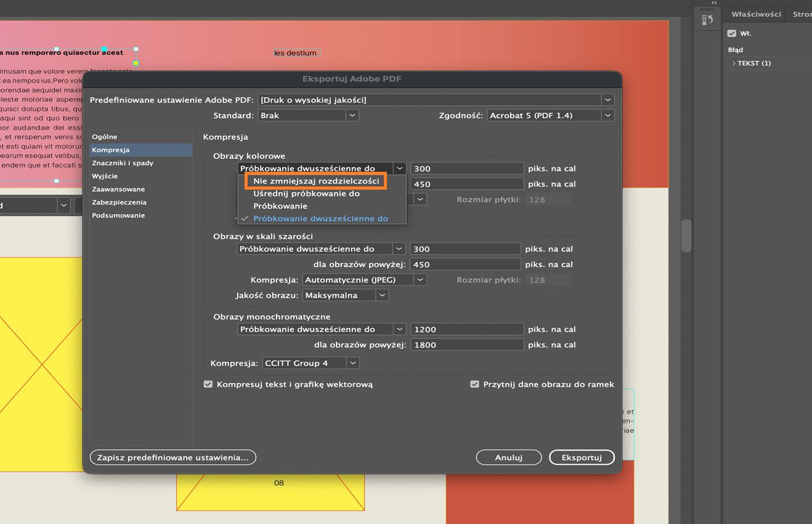Viewport: 812px width, 524px height.
Task: Click color images 450 threshold field
Action: click(467, 183)
